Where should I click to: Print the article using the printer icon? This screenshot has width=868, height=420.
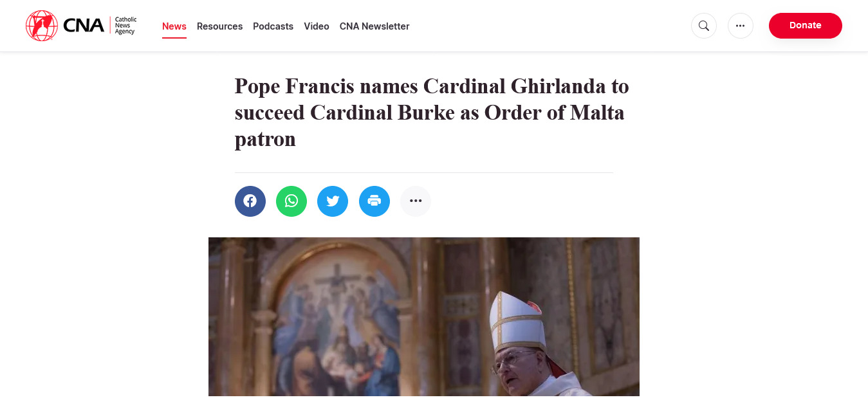(374, 201)
